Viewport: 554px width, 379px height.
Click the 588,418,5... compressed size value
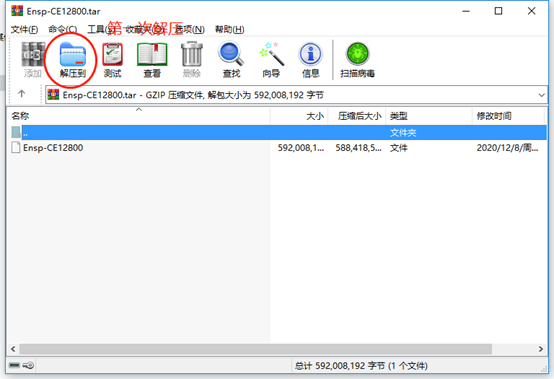[x=359, y=148]
